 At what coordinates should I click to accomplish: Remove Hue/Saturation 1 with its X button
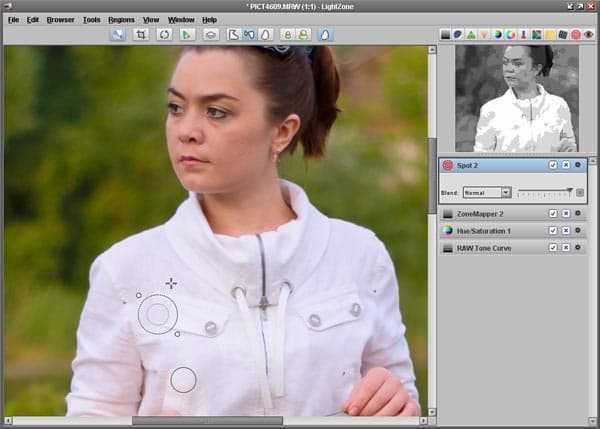pyautogui.click(x=566, y=230)
